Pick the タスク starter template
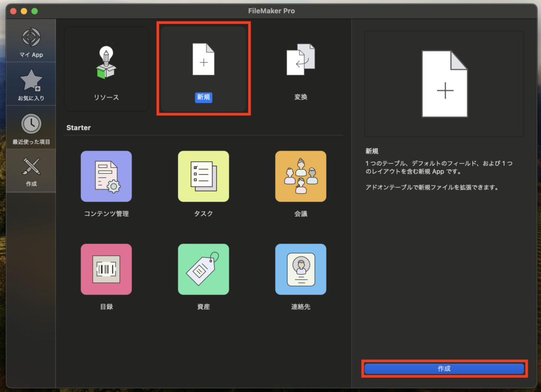The height and width of the screenshot is (392, 541). [203, 184]
